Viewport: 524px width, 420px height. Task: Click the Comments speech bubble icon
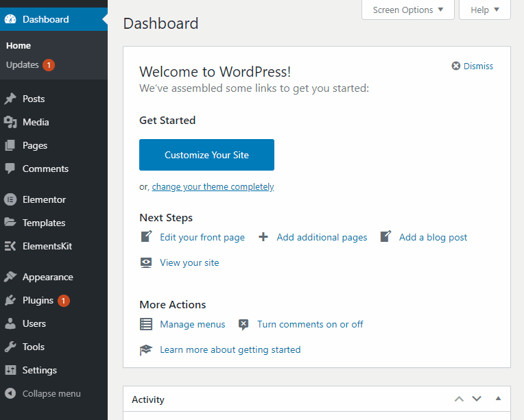point(10,169)
